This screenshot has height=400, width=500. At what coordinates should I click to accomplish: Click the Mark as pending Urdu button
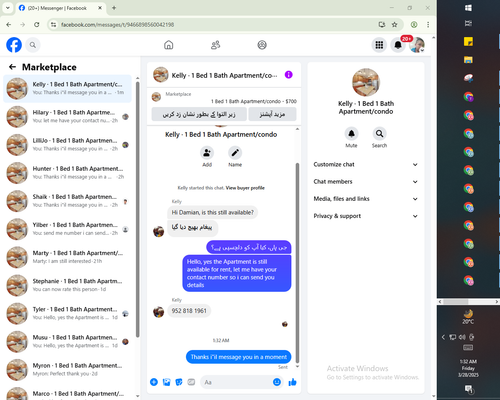(199, 114)
